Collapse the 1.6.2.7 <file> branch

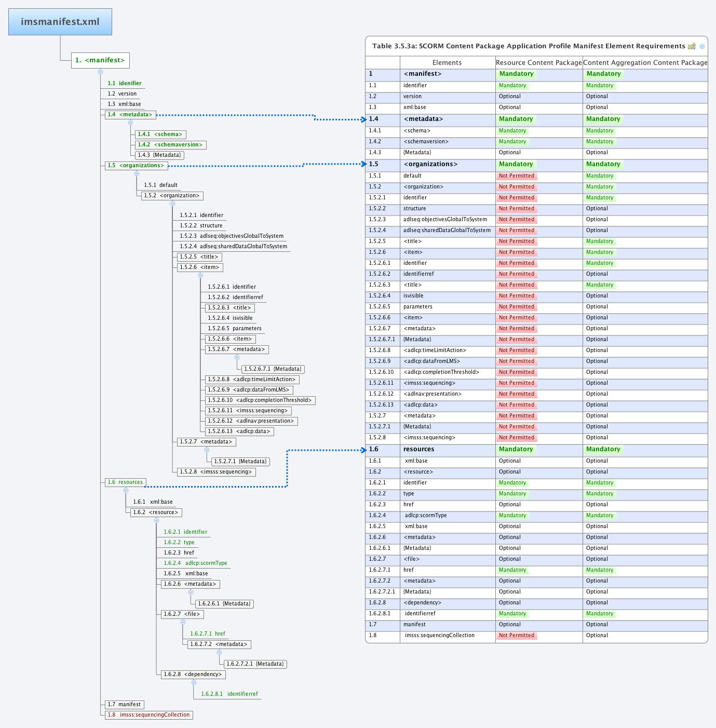point(183,622)
